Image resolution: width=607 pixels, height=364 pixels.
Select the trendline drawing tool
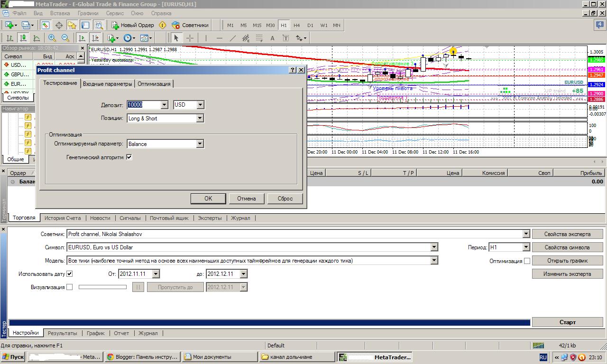(x=232, y=38)
